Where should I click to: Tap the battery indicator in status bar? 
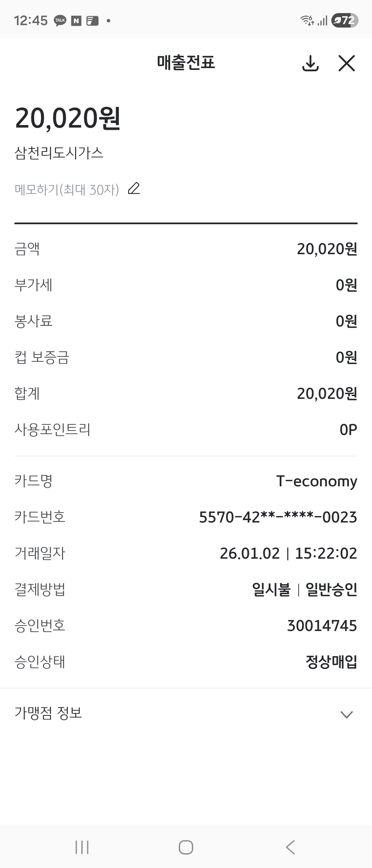pos(344,21)
